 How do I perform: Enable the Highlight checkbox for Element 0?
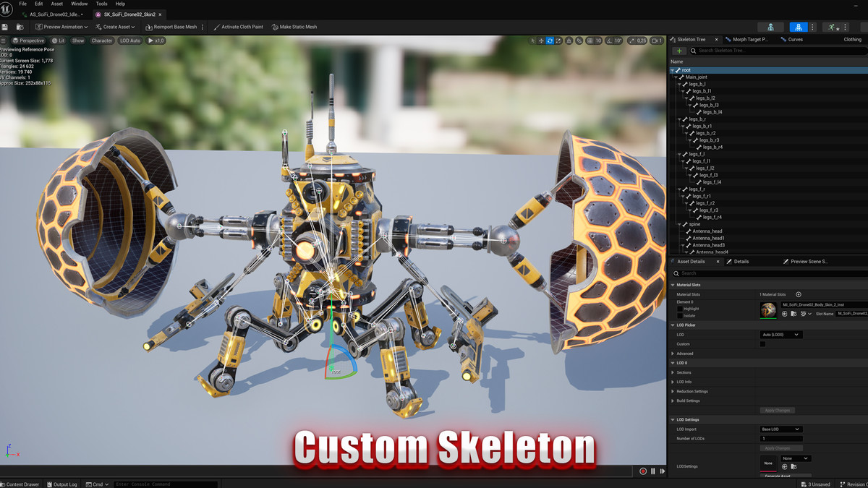pos(680,309)
